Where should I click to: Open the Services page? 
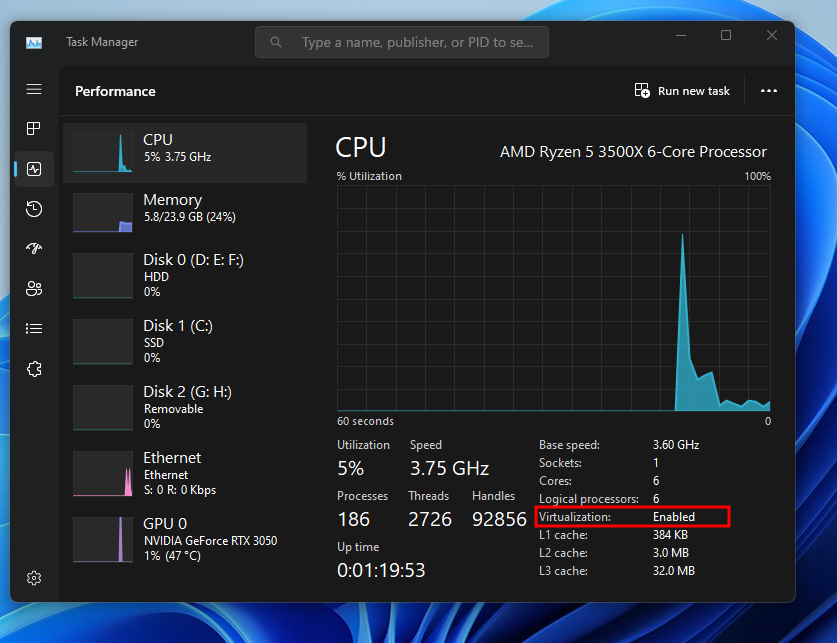point(33,368)
